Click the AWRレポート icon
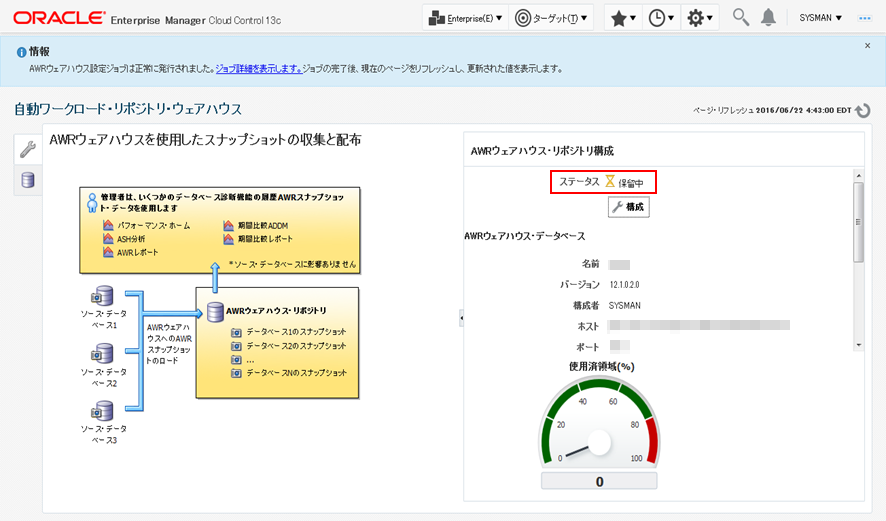The height and width of the screenshot is (521, 886). 108,252
